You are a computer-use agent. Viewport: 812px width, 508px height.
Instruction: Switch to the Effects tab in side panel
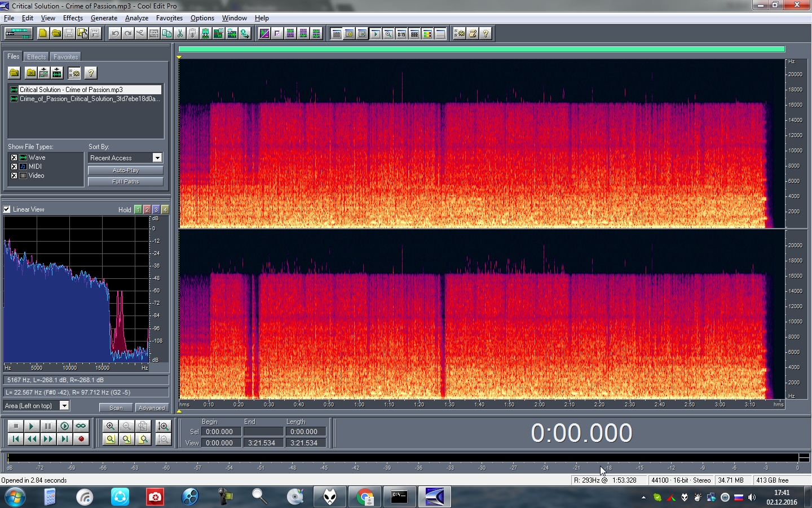(x=37, y=57)
